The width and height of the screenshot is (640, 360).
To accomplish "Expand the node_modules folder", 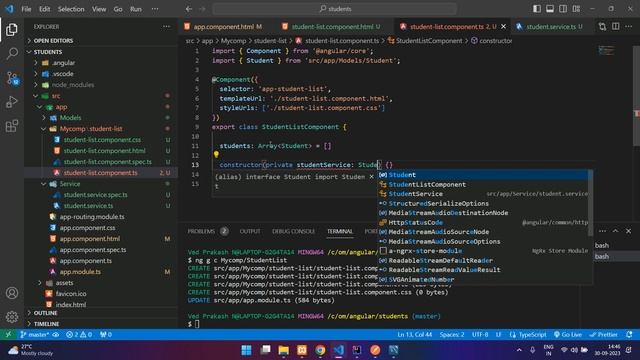I will tap(73, 85).
